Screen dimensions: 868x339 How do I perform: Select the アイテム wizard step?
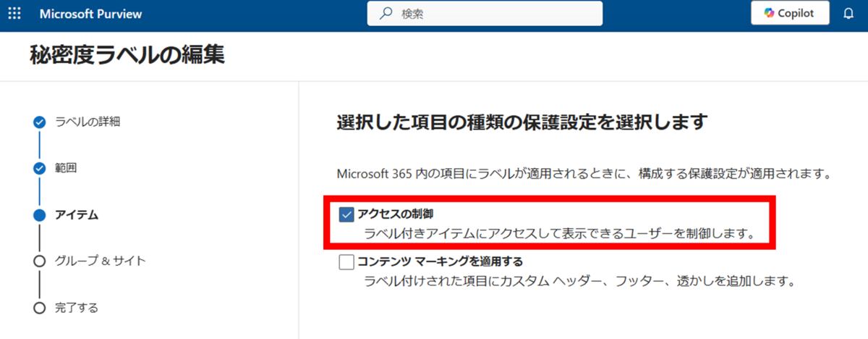(x=77, y=214)
